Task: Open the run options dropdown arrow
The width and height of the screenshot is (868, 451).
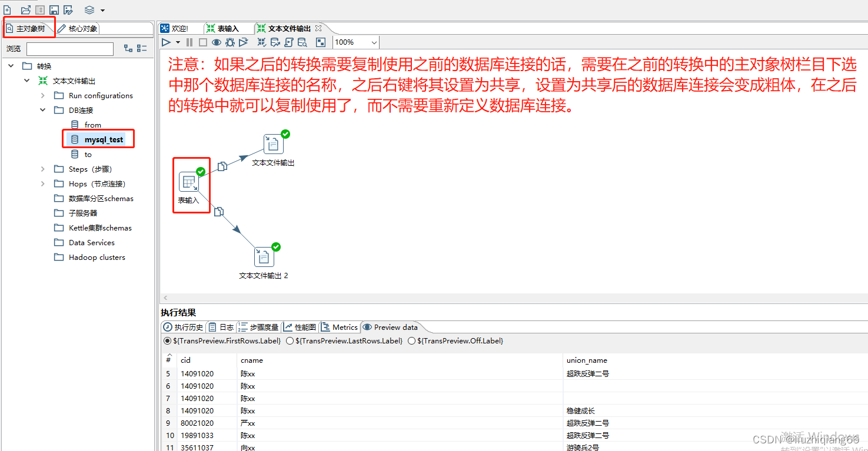Action: (x=178, y=42)
